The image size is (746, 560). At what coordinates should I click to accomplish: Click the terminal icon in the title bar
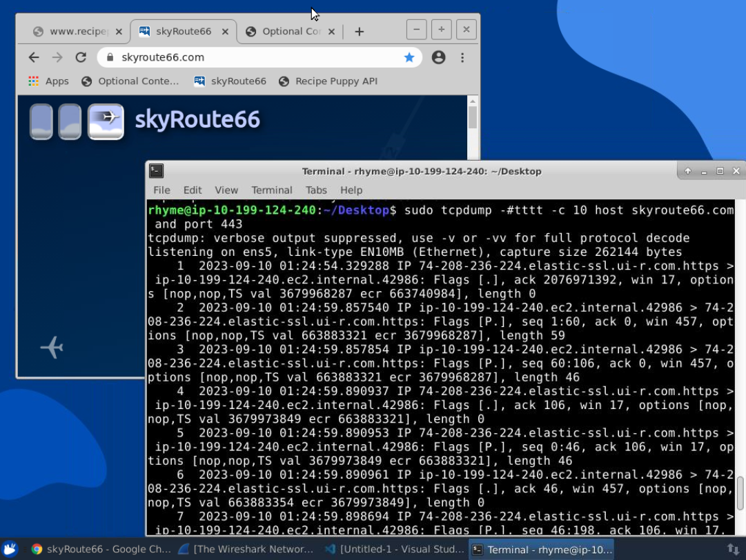tap(157, 170)
